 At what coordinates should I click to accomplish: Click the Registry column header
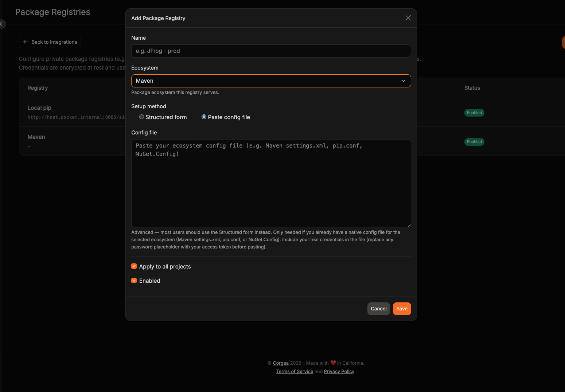click(38, 88)
